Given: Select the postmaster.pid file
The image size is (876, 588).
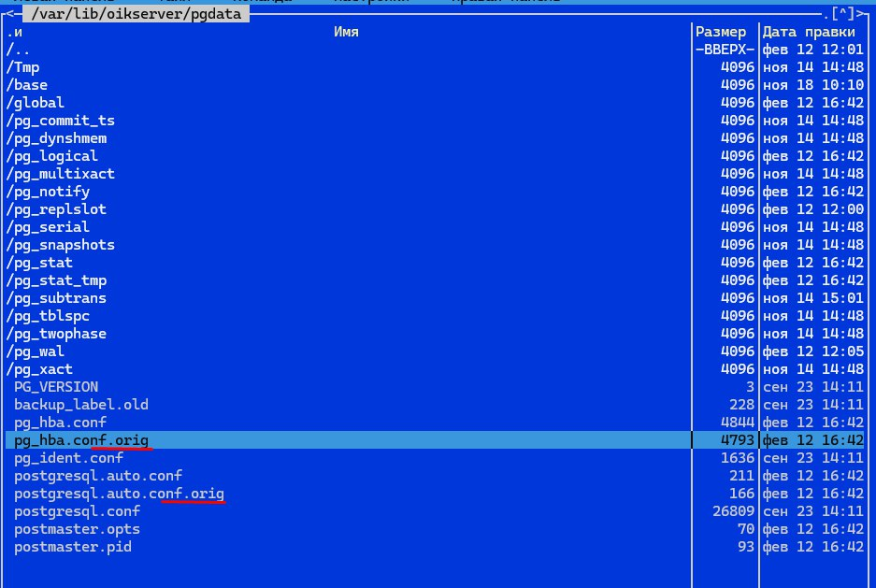Looking at the screenshot, I should [x=73, y=547].
